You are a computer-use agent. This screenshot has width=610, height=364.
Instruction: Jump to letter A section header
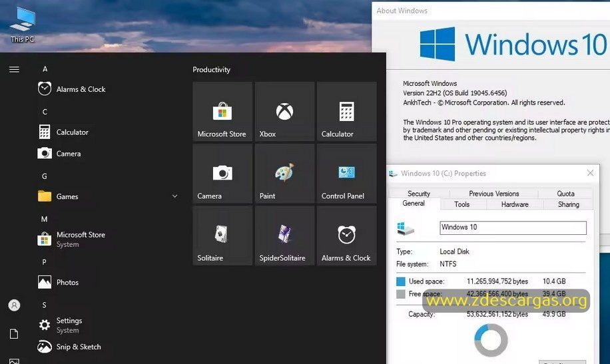(x=45, y=69)
